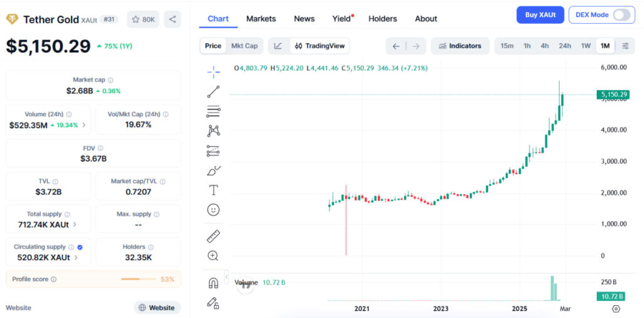Open the Yield tab
The image size is (644, 318).
[x=343, y=19]
